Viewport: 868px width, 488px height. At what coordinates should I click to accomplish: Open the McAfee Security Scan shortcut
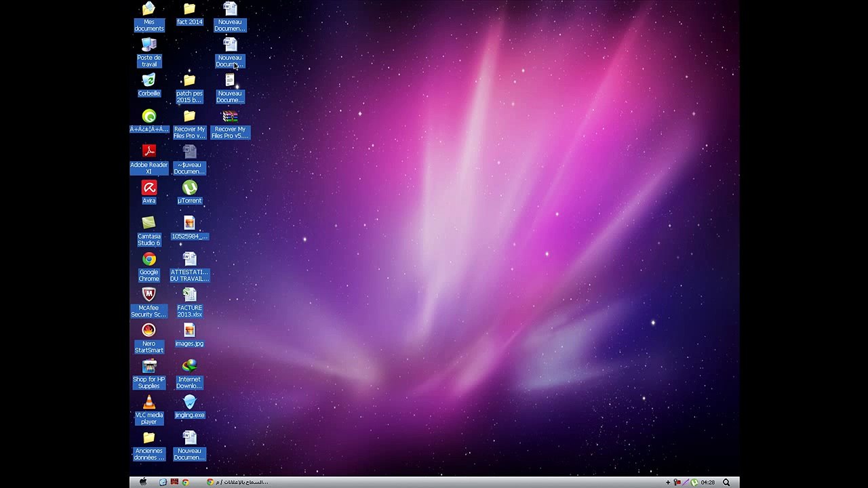coord(149,304)
